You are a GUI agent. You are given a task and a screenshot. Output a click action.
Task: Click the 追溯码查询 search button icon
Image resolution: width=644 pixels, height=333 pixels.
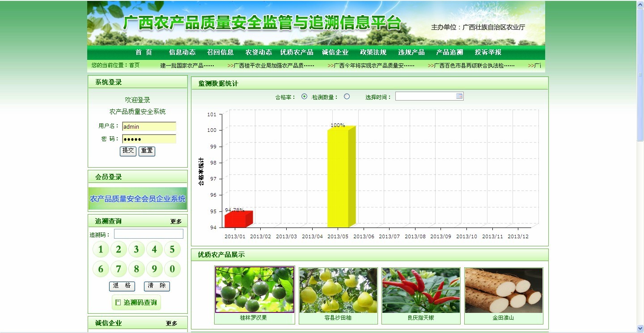click(x=118, y=302)
